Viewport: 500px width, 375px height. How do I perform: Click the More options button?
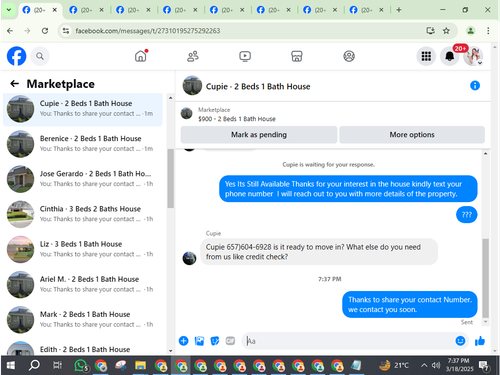tap(412, 135)
